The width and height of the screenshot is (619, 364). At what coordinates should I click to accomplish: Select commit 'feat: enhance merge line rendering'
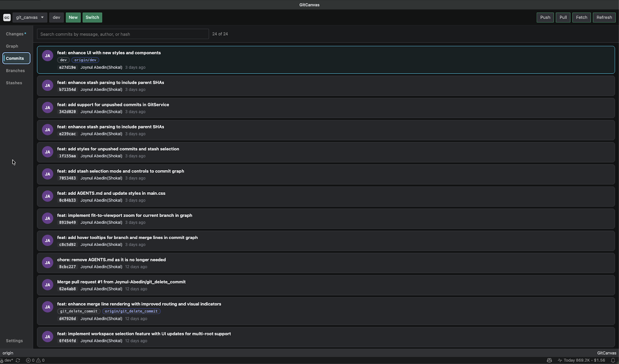(326, 311)
